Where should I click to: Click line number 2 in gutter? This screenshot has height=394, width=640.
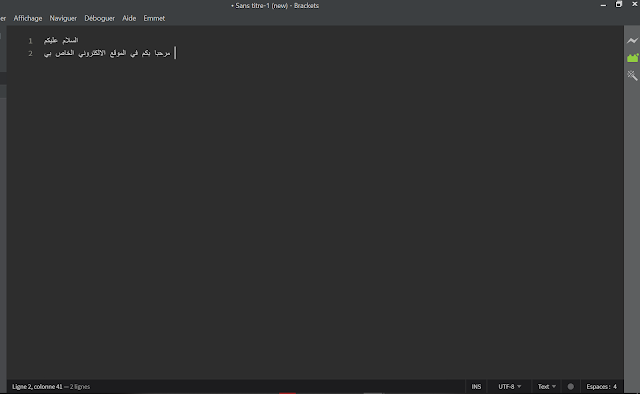[30, 53]
